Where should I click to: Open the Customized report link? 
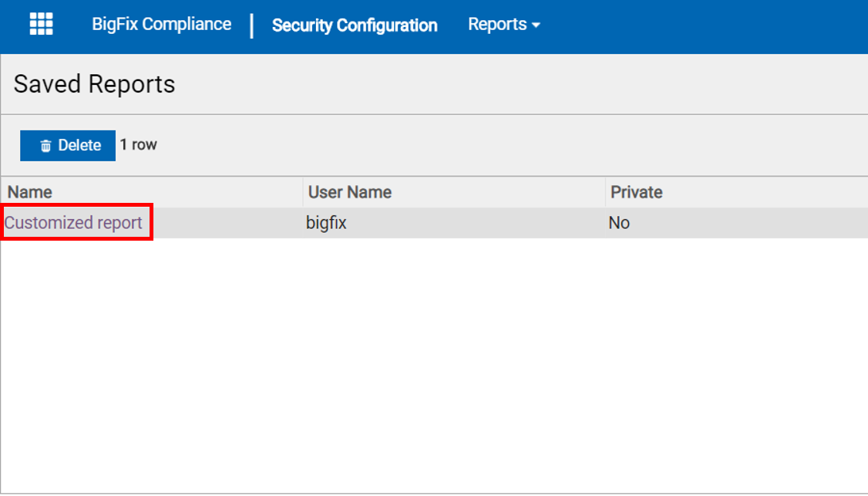(74, 223)
